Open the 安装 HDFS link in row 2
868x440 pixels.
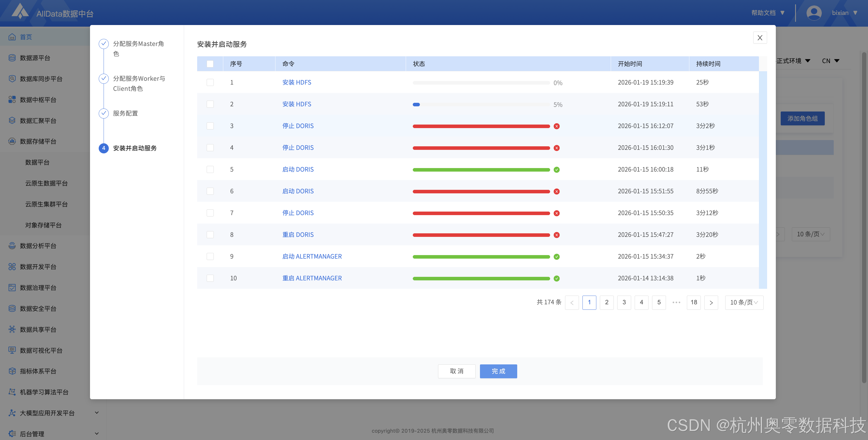tap(296, 104)
